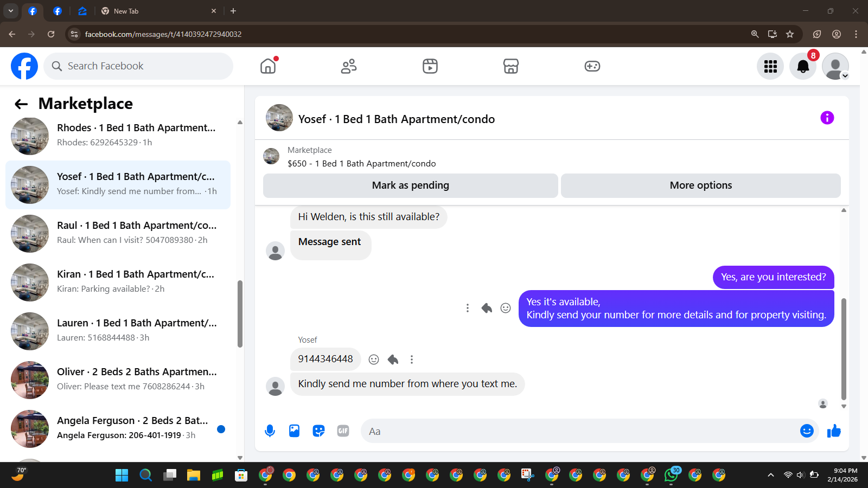Open conversation information icon

[827, 118]
